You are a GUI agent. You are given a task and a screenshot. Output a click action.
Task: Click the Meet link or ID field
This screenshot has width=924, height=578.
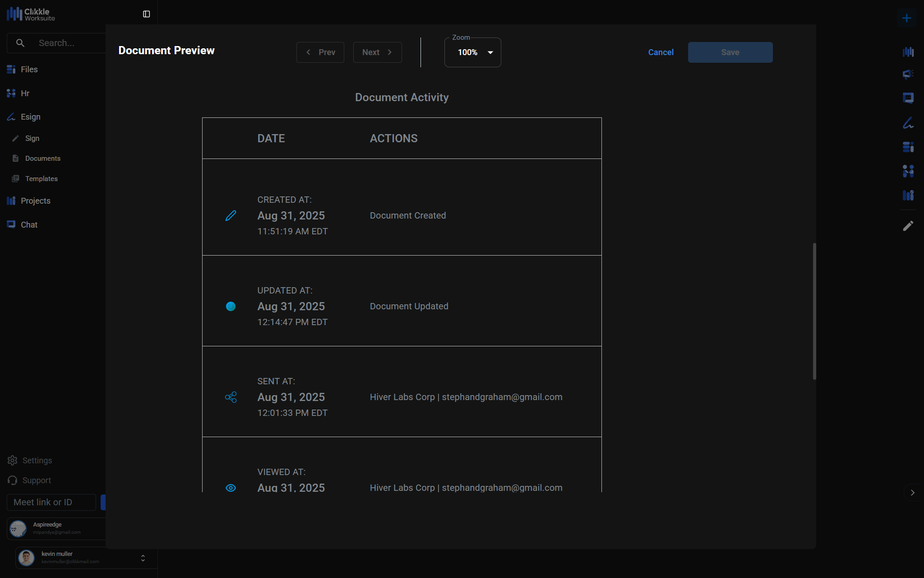point(51,502)
